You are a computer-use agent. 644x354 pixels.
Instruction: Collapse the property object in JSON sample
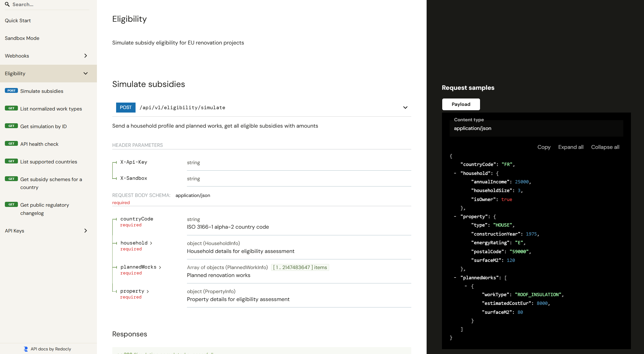tap(455, 216)
